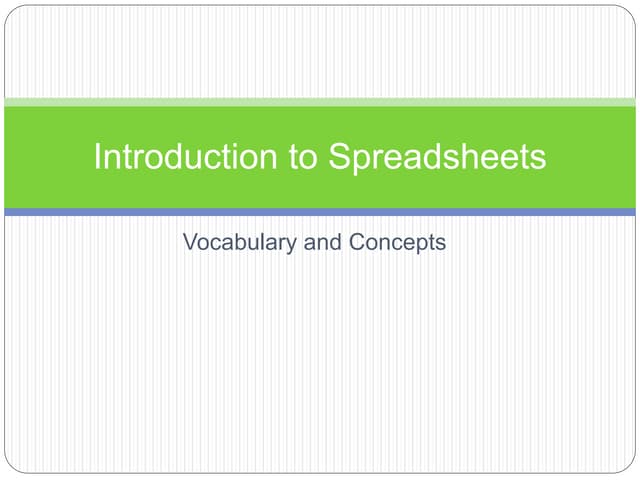Click the word "Spreadsheets" in the title
This screenshot has width=640, height=480.
[x=437, y=157]
